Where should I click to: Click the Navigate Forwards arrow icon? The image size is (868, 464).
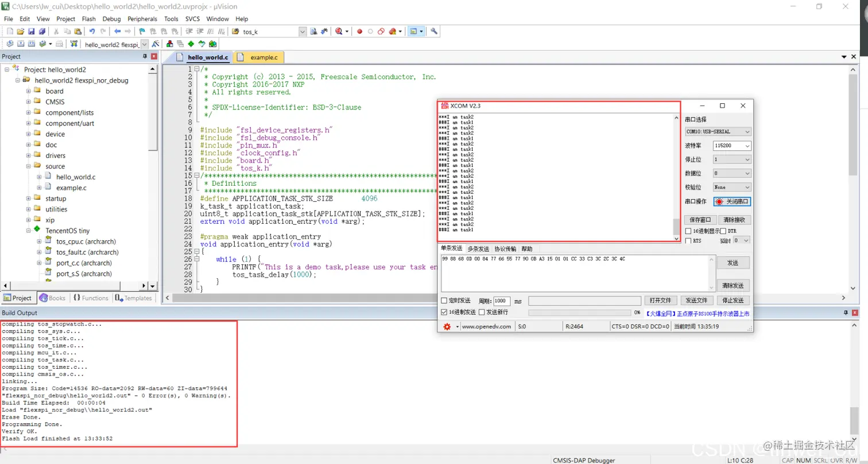(127, 32)
